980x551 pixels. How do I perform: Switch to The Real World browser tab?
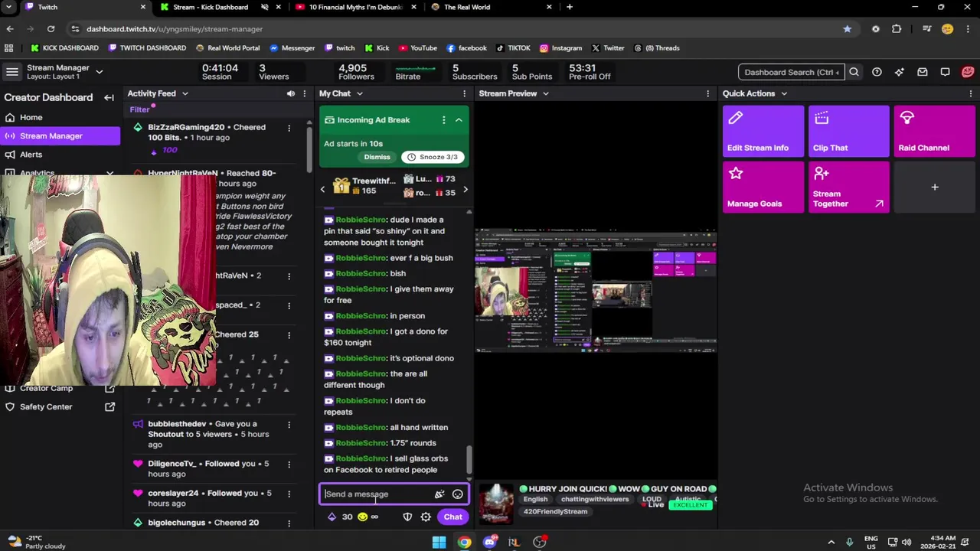492,7
